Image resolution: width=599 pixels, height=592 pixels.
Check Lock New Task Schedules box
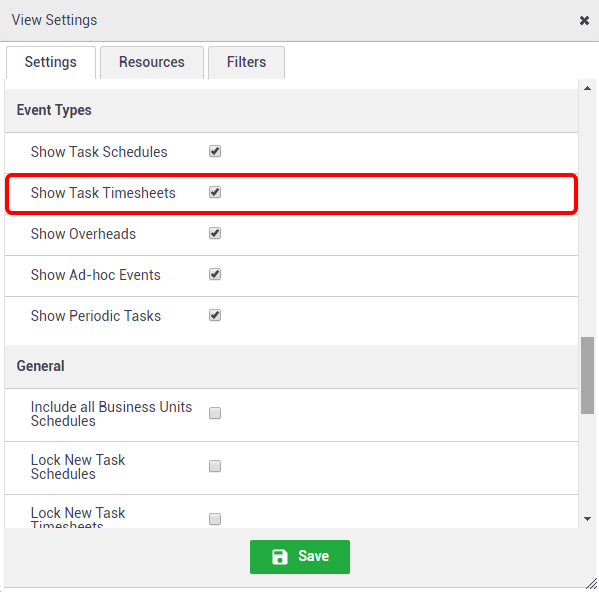pyautogui.click(x=215, y=466)
